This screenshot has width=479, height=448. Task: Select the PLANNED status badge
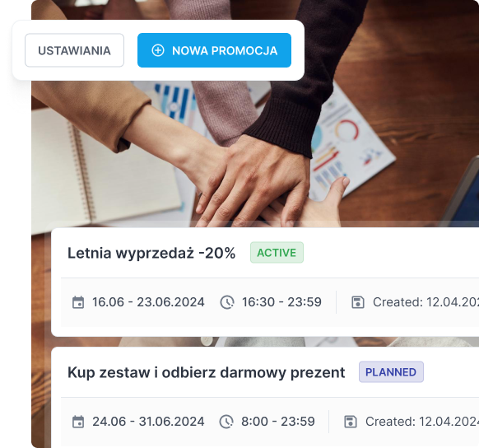(391, 372)
